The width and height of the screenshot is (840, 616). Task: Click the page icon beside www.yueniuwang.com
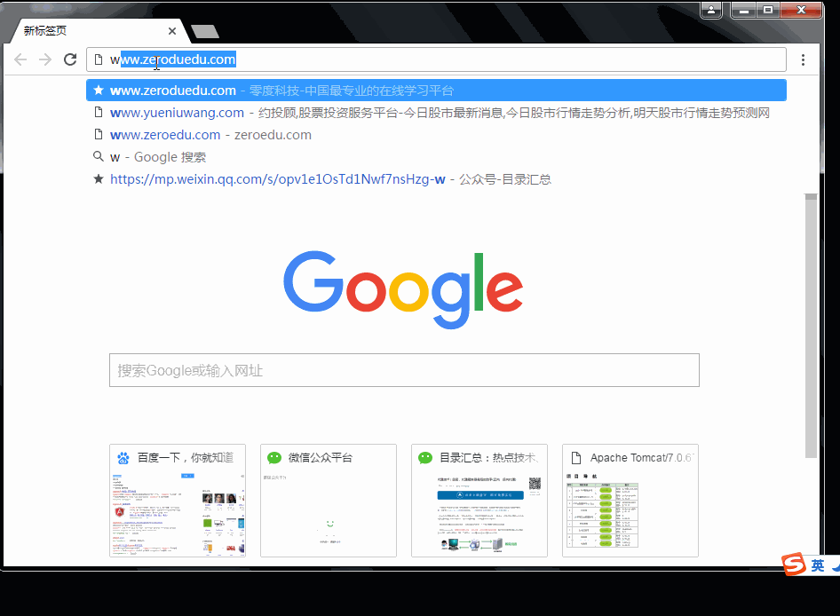[x=99, y=112]
